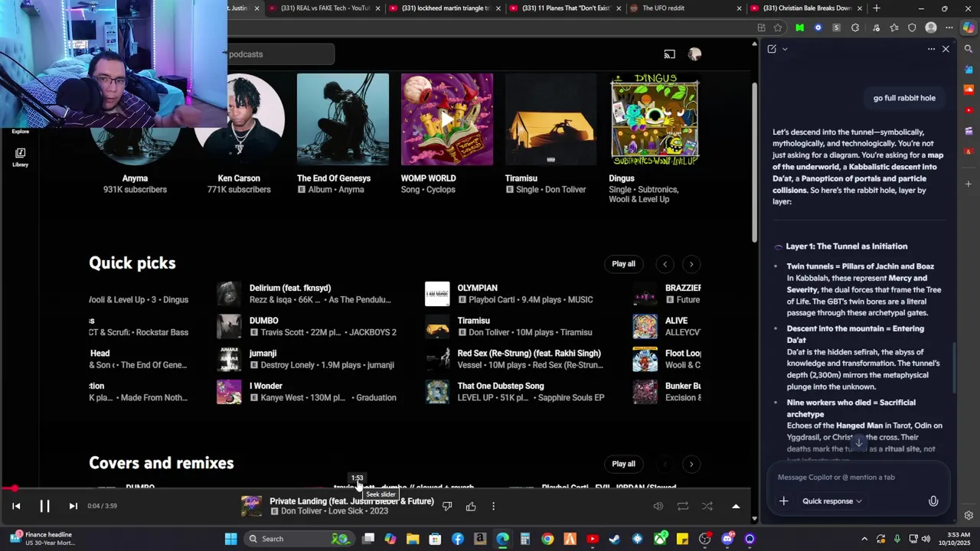The image size is (980, 551).
Task: Open Copilot pane more options menu
Action: (x=931, y=49)
